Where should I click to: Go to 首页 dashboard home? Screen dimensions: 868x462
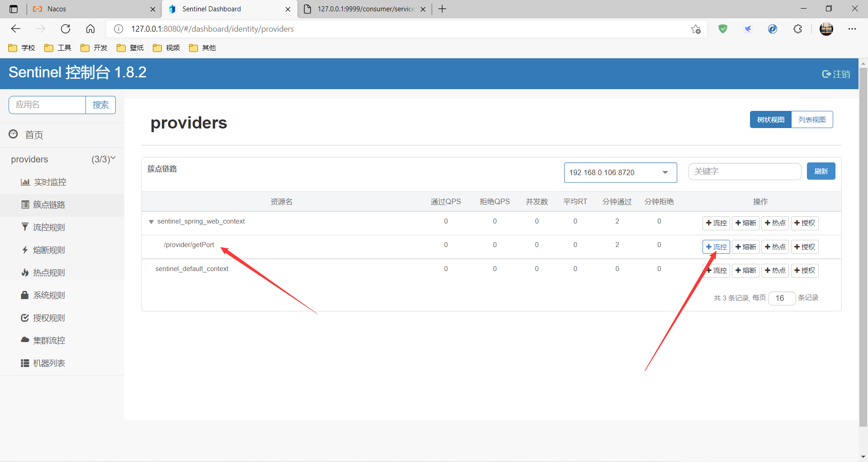click(x=26, y=134)
